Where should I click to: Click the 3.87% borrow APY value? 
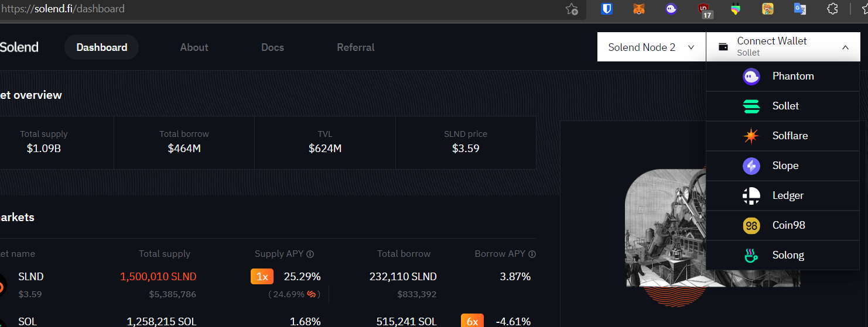[x=515, y=277]
